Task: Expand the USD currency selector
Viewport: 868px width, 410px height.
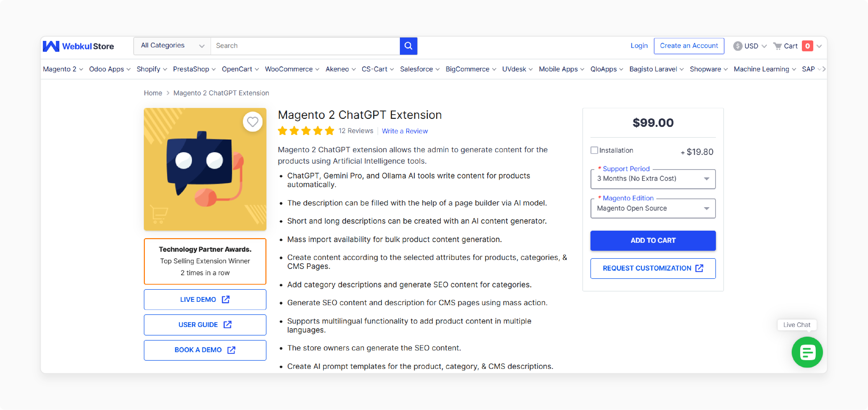Action: [750, 46]
